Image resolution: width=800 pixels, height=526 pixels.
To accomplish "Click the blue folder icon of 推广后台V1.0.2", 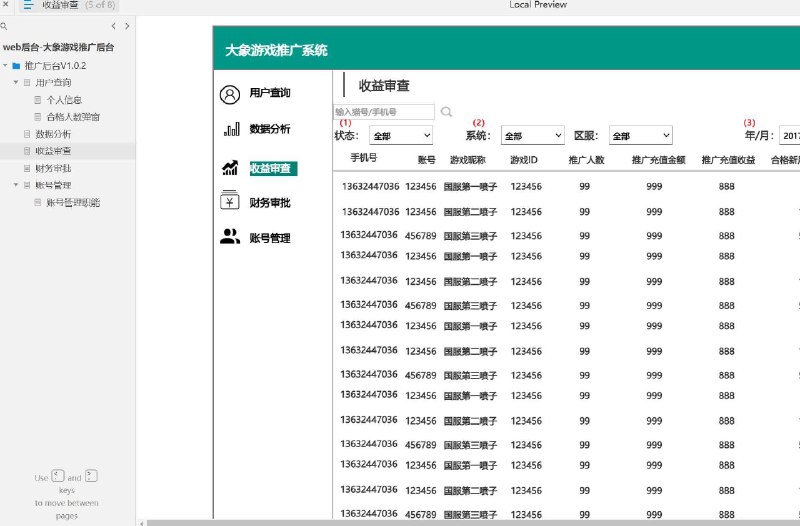I will coord(16,66).
